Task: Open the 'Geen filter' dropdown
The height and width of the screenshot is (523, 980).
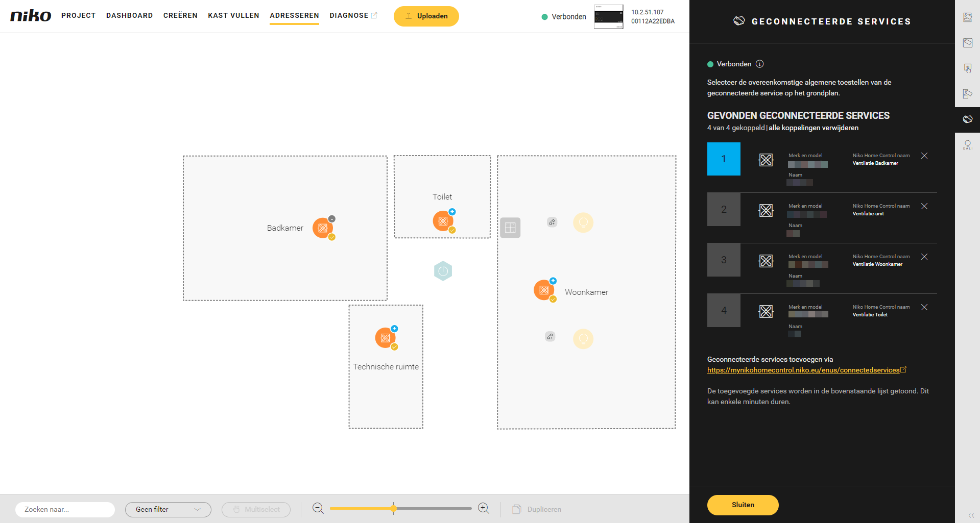Action: click(x=168, y=509)
